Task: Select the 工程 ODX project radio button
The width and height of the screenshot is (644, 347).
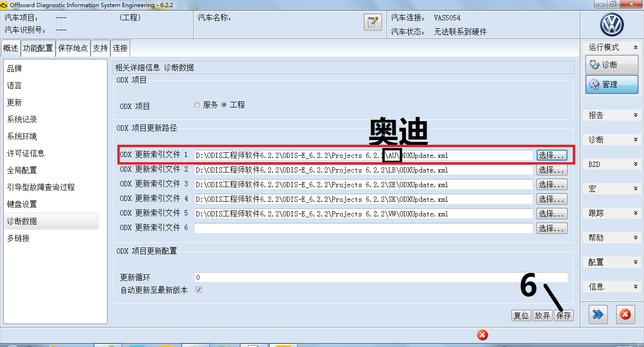Action: tap(224, 105)
